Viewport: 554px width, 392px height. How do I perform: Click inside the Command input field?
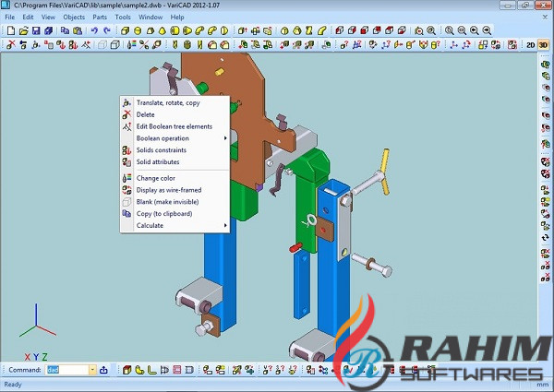click(67, 370)
